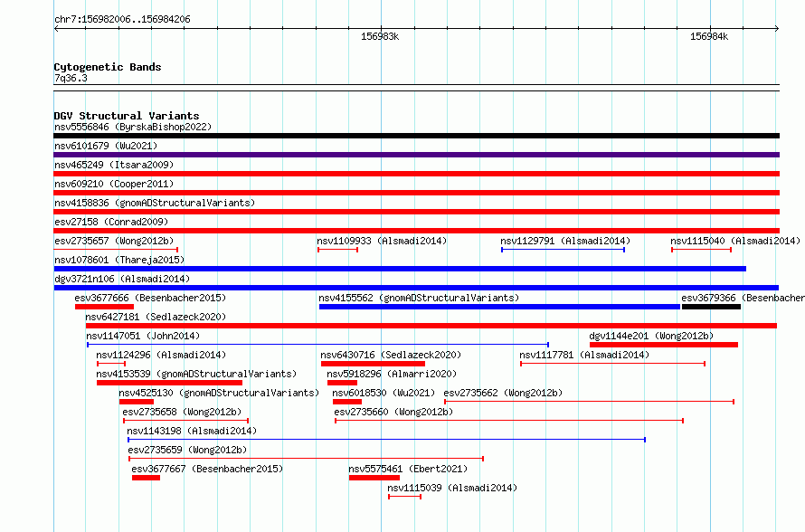Open nsv1078601 (Thareja2015) label
This screenshot has width=805, height=532.
pos(119,260)
